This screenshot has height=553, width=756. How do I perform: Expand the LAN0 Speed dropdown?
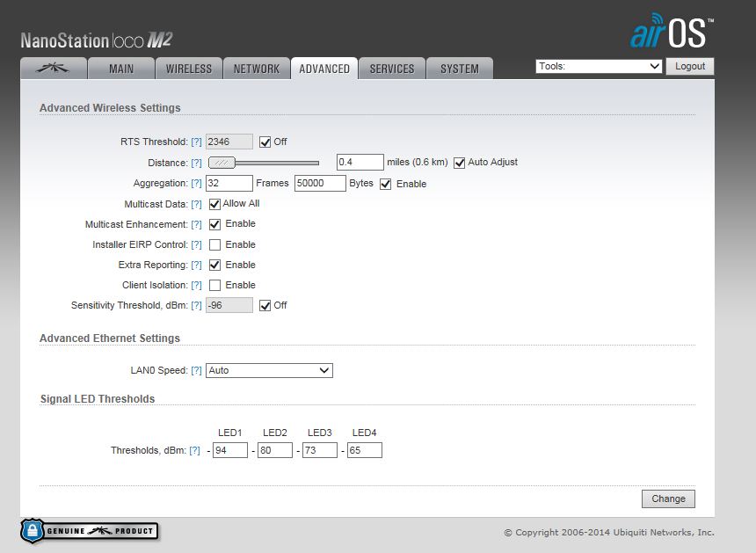[x=269, y=370]
